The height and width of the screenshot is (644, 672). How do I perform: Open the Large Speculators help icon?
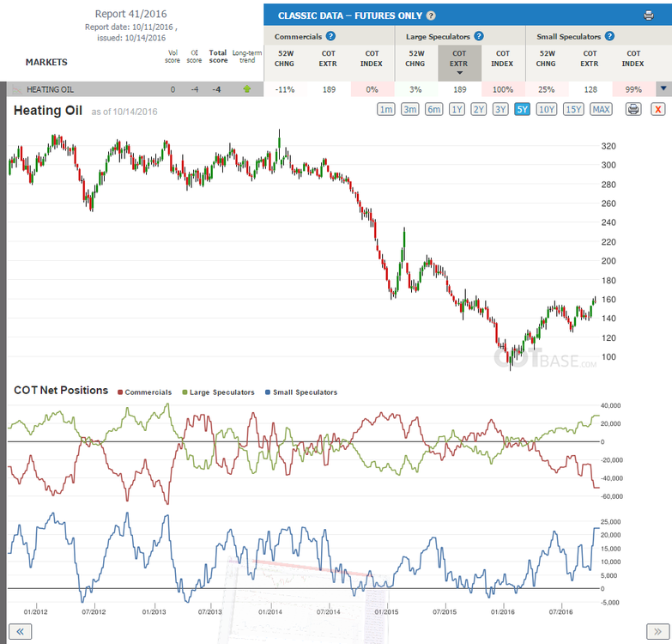(x=479, y=36)
